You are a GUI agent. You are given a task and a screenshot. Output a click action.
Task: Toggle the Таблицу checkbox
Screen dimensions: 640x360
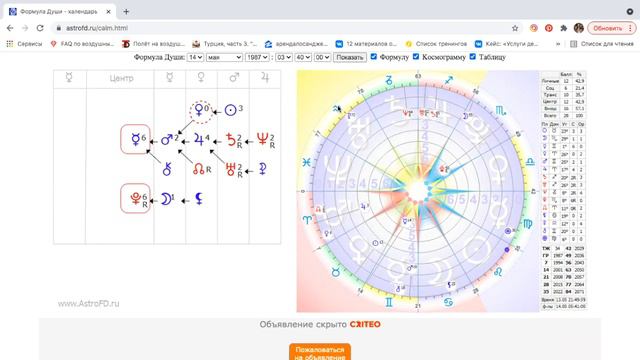click(x=473, y=57)
